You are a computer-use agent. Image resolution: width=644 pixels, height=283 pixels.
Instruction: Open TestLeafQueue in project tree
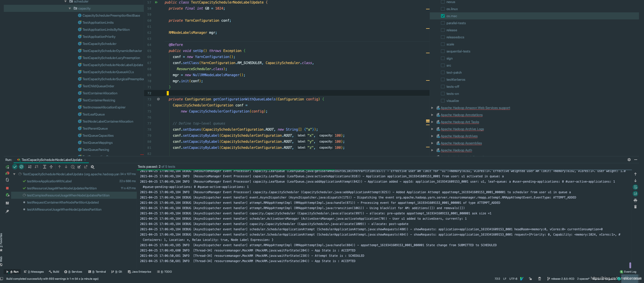pos(93,114)
